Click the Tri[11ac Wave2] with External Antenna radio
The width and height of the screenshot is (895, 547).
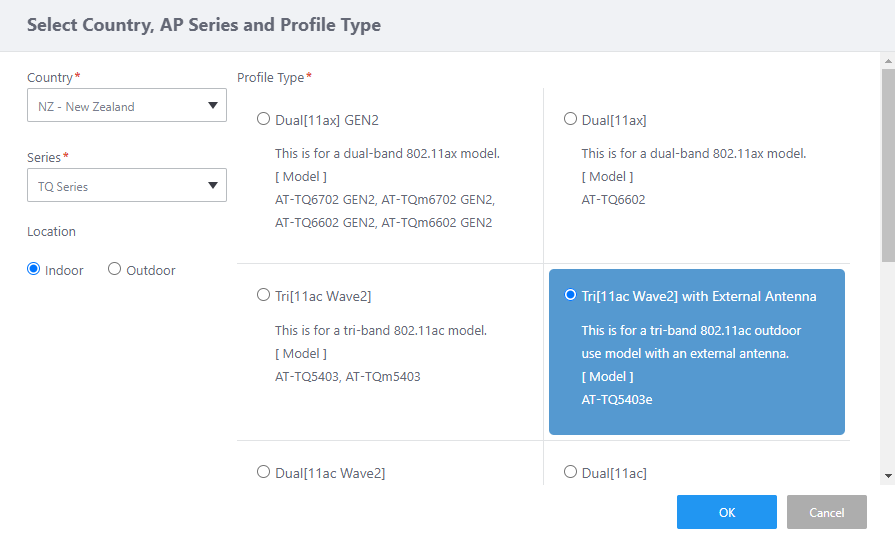(571, 295)
